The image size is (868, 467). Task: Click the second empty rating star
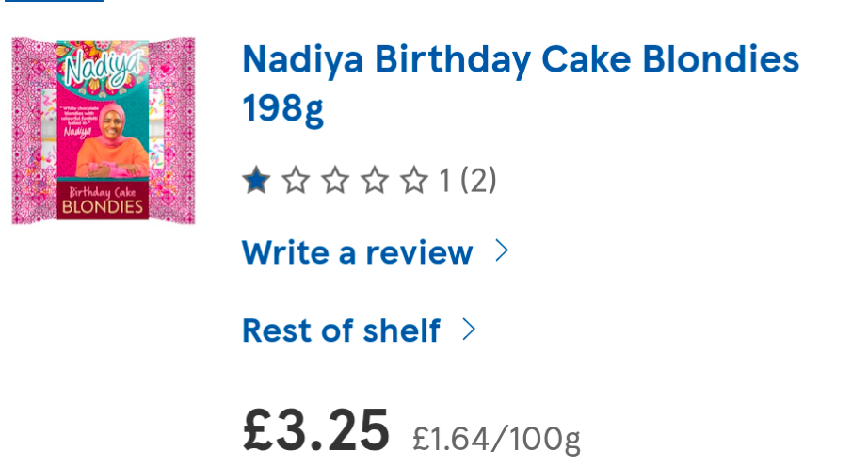[296, 180]
